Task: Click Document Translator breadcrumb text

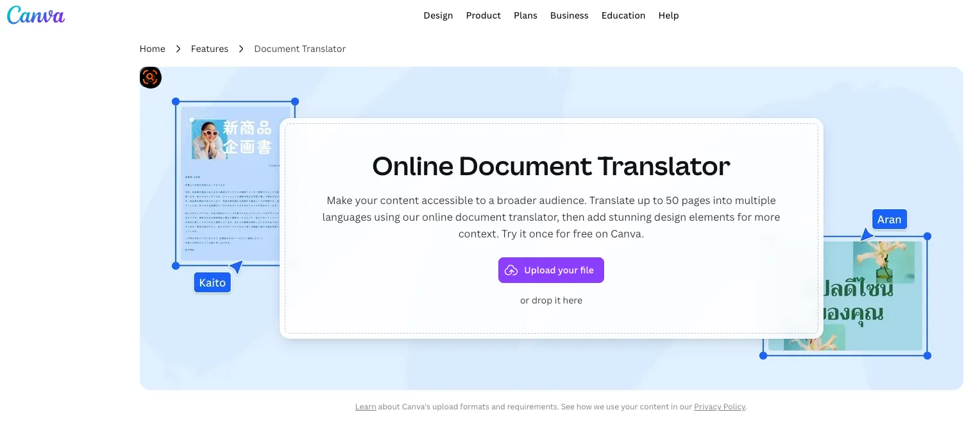Action: pos(300,49)
